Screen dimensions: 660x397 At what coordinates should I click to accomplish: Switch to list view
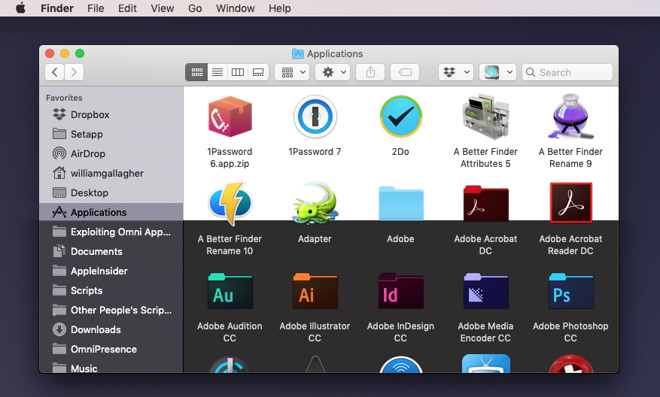(217, 72)
